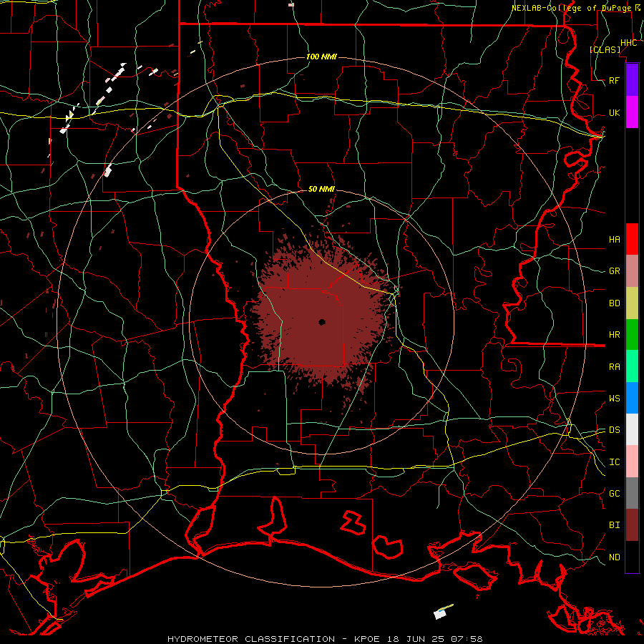Viewport: 644px width, 644px height.
Task: Click the UK legend label
Action: pyautogui.click(x=614, y=112)
